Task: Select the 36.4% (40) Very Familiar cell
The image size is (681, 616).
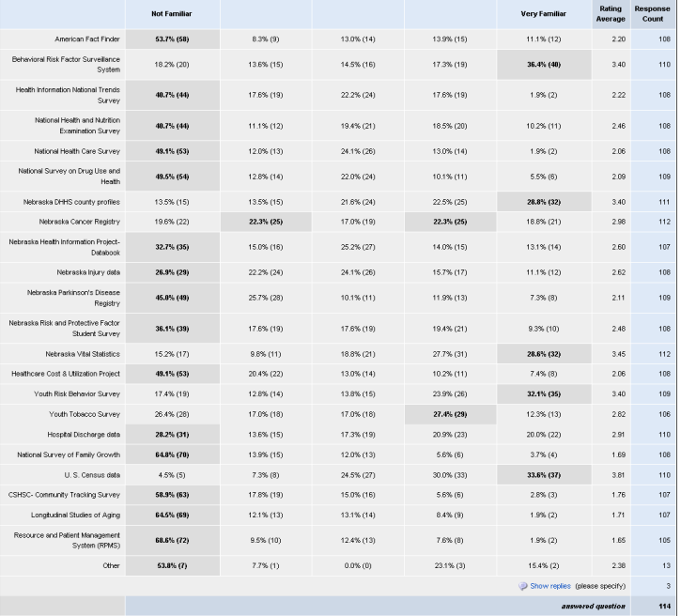Action: [x=544, y=65]
